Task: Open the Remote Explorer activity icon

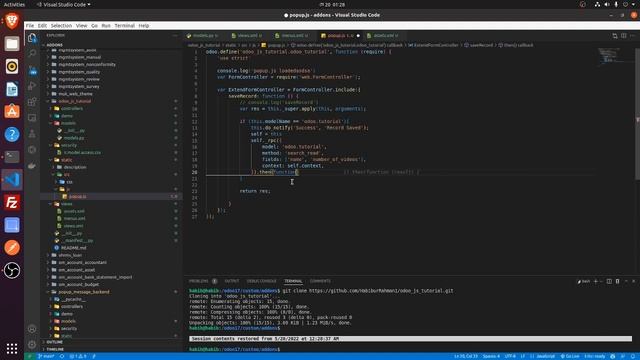Action: click(x=32, y=118)
